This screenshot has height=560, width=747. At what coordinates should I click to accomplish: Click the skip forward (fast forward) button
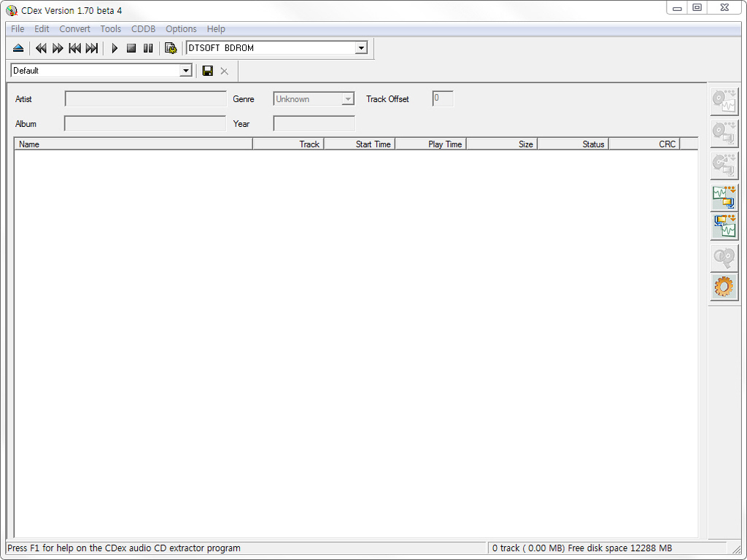58,48
